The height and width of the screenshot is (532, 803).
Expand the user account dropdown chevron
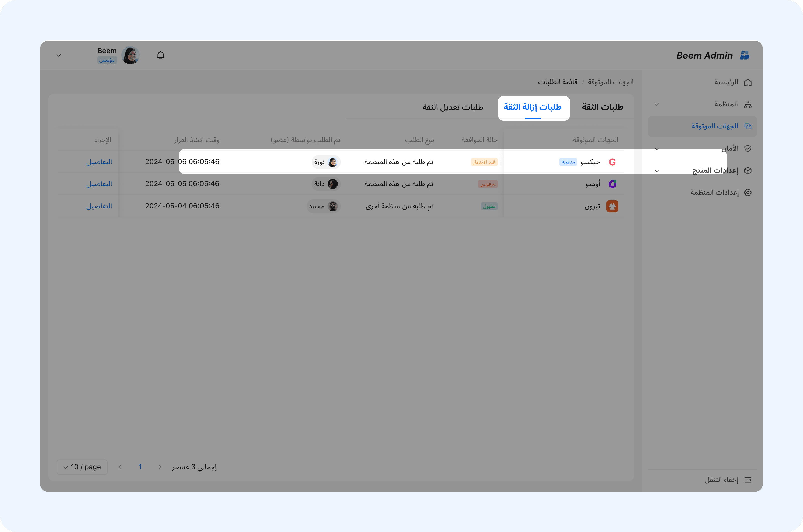(x=59, y=55)
